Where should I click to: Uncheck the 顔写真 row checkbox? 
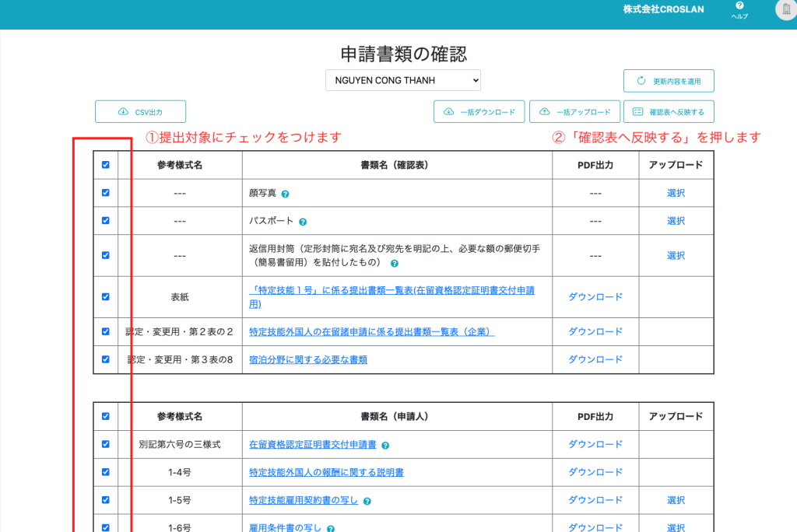pos(106,193)
